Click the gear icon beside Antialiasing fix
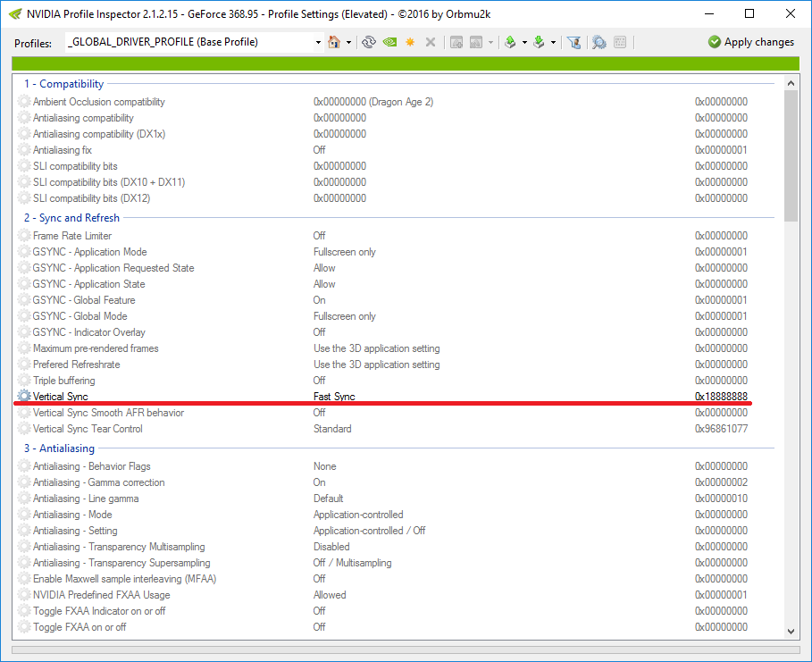Viewport: 812px width, 662px height. (24, 150)
